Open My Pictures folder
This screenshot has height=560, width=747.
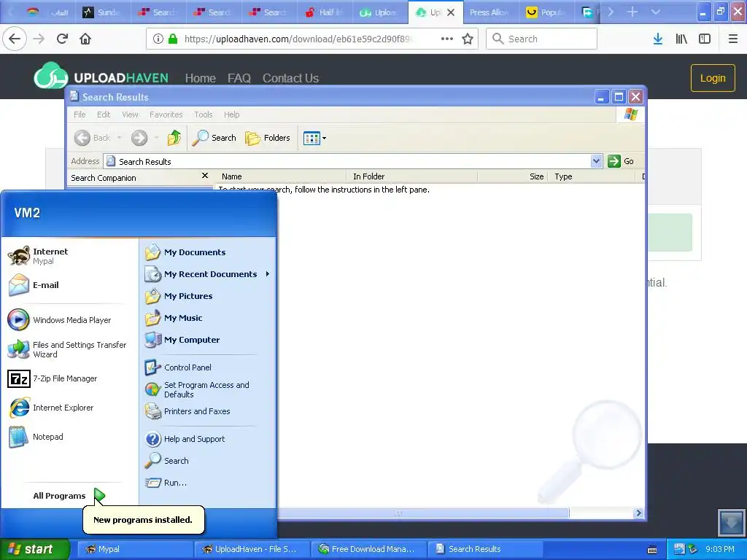tap(179, 296)
